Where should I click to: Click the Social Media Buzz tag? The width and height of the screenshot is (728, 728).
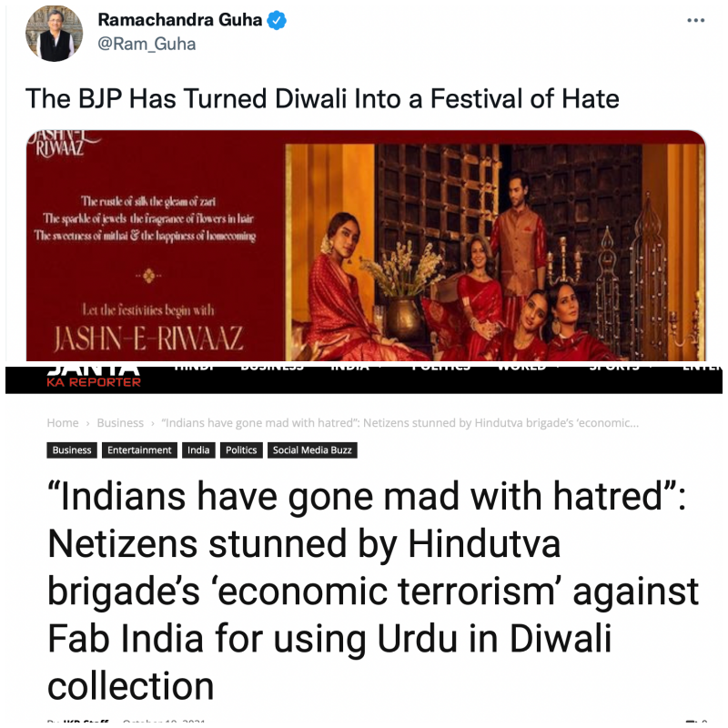tap(312, 450)
